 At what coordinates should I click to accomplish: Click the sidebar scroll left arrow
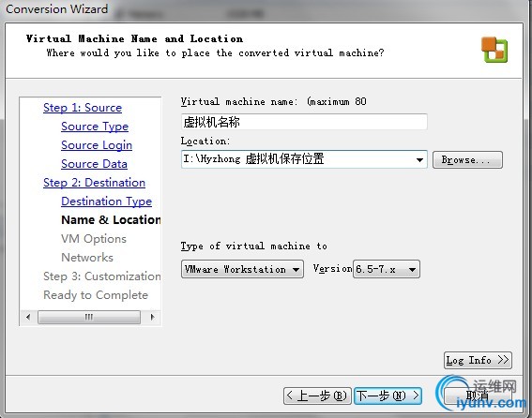(x=28, y=318)
